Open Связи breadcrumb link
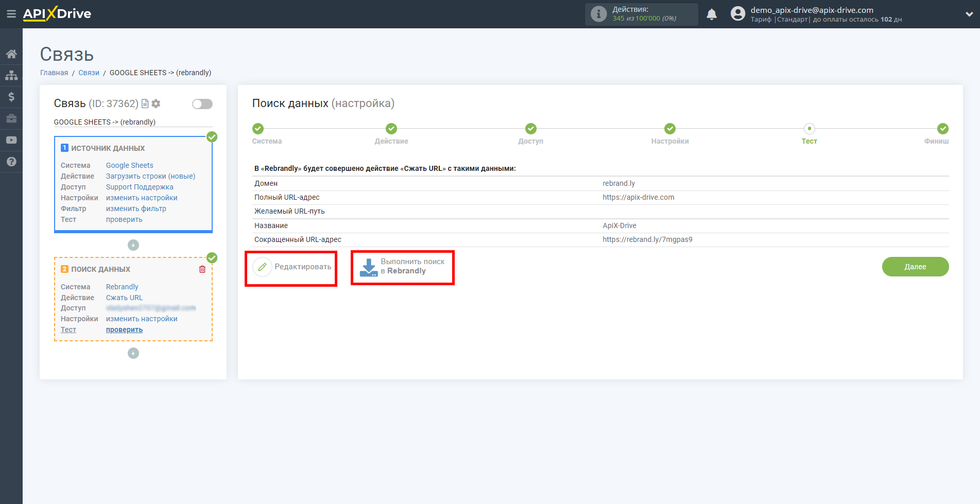The image size is (980, 504). (x=89, y=73)
